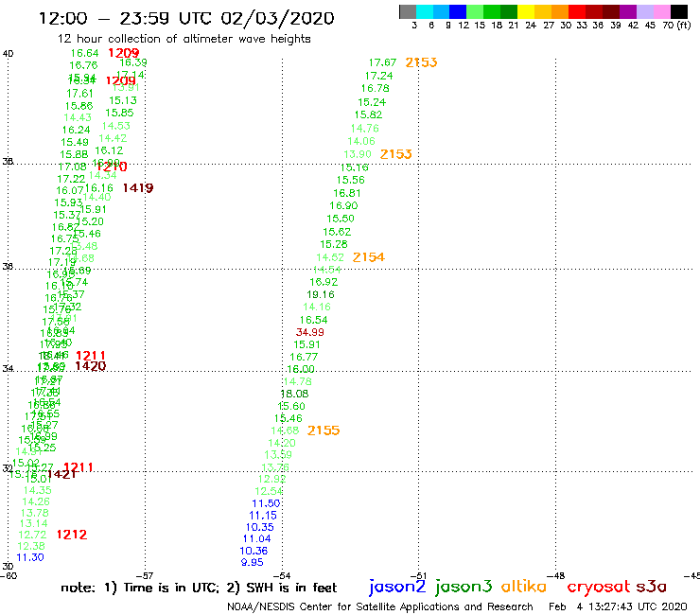Click the note about UTC and SWH feet

199,588
